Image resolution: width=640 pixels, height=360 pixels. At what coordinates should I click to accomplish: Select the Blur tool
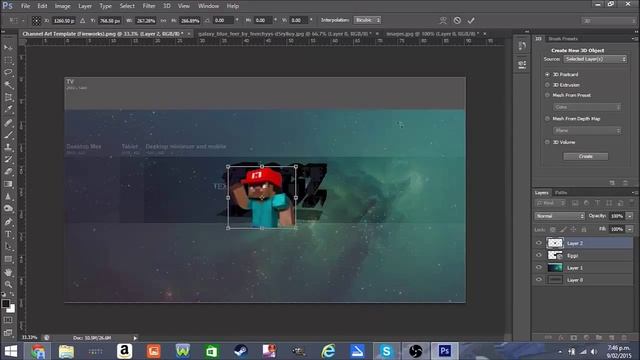point(8,196)
